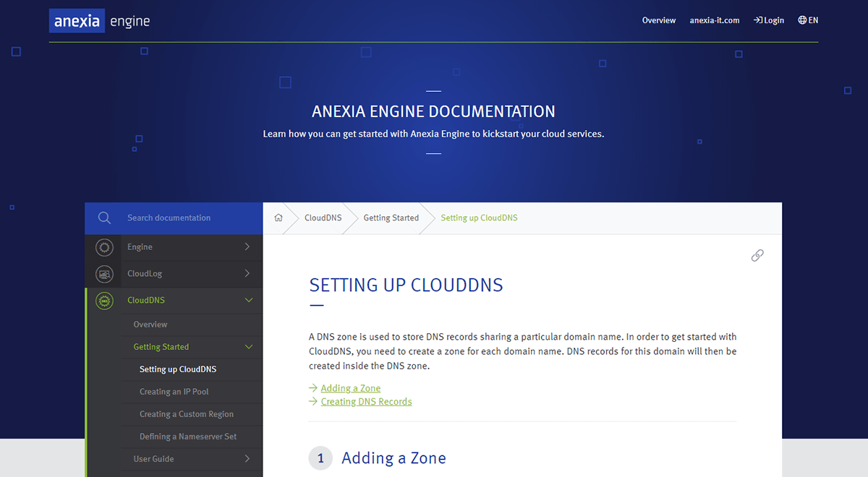Click the CloudDNS breadcrumb
Screen dimensions: 868x477
click(x=323, y=218)
